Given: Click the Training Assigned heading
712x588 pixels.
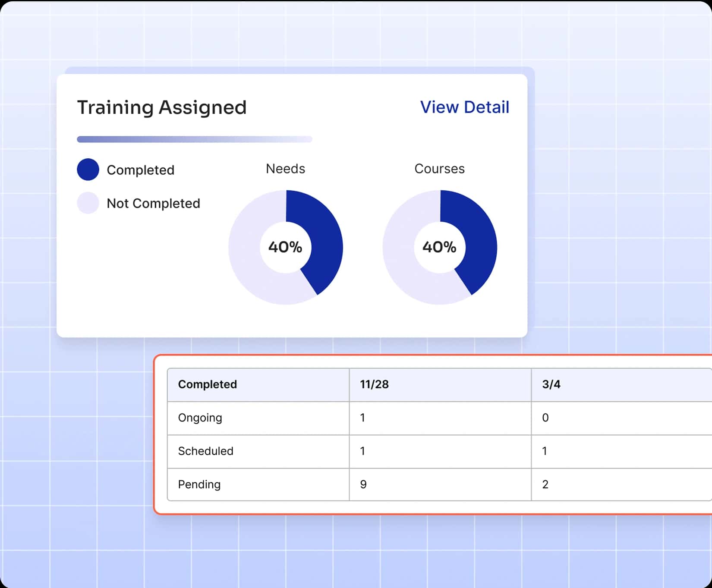Looking at the screenshot, I should pyautogui.click(x=161, y=107).
